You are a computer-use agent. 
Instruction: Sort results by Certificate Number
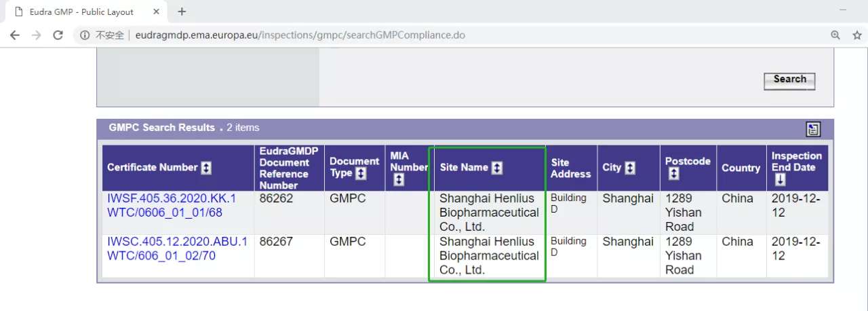[x=206, y=168]
